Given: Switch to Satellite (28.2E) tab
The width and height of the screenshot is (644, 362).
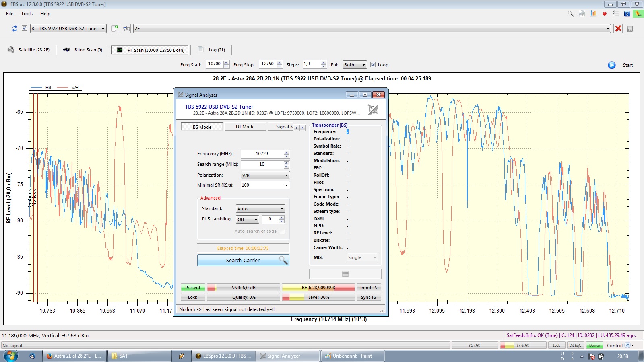Looking at the screenshot, I should click(29, 50).
